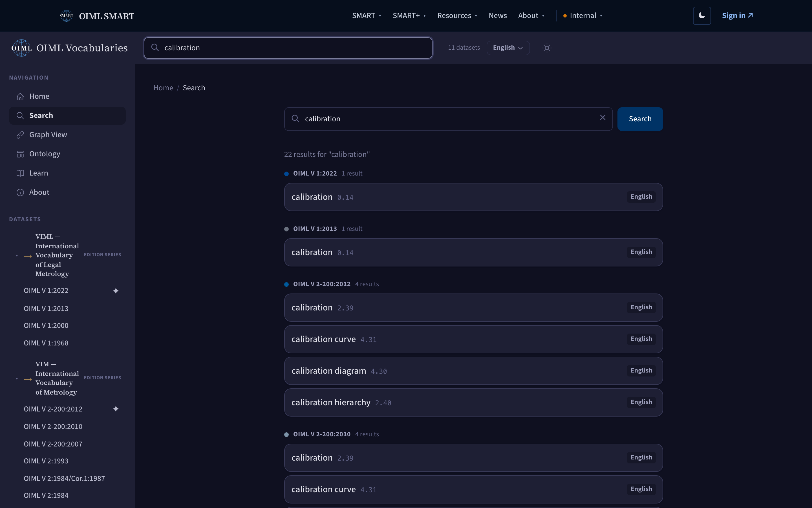Select OIML V 2-200:2010 dataset in sidebar
Image resolution: width=812 pixels, height=508 pixels.
(x=53, y=426)
